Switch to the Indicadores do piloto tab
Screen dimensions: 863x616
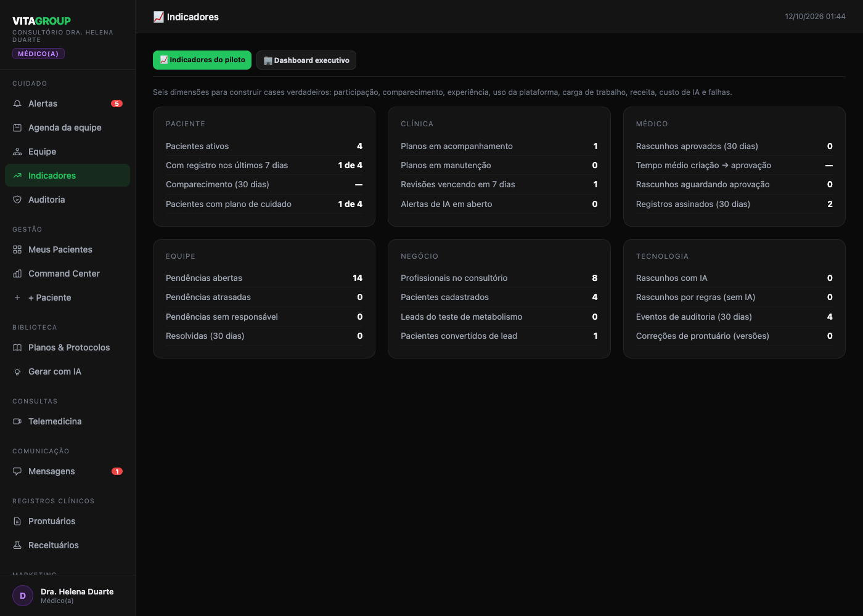[202, 60]
